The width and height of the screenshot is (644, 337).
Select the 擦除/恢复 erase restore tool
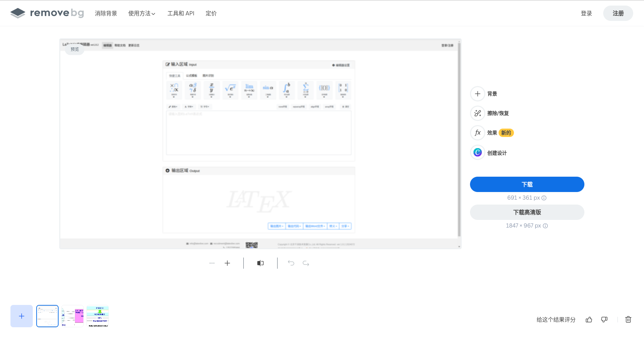[478, 113]
